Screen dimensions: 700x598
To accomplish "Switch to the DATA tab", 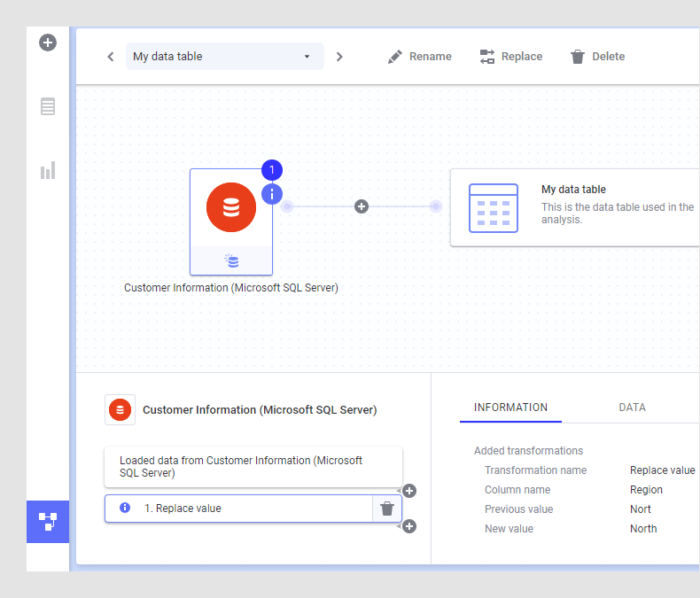I will click(x=632, y=408).
